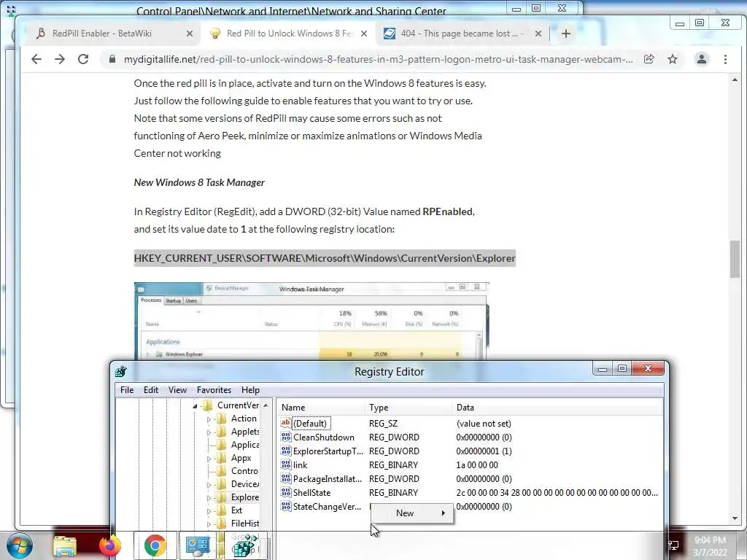This screenshot has width=747, height=560.
Task: Click the Windows Task Manager screenshot image
Action: (x=311, y=321)
